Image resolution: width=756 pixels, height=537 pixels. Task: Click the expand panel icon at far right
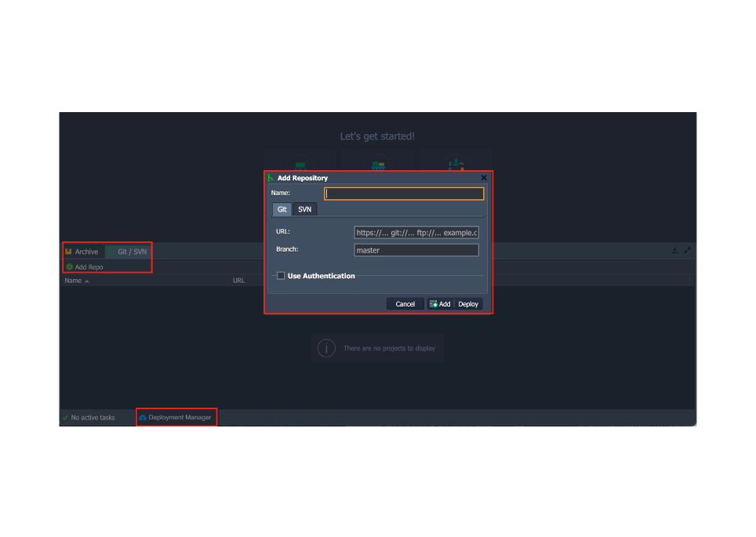(x=687, y=251)
